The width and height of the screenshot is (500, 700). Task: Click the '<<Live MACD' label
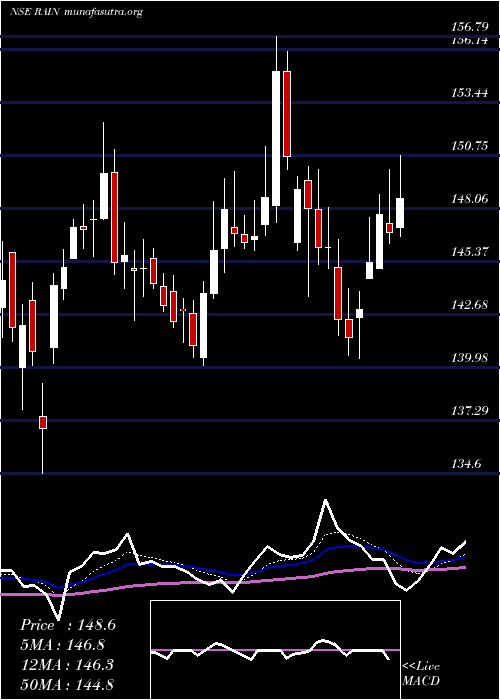tap(421, 674)
